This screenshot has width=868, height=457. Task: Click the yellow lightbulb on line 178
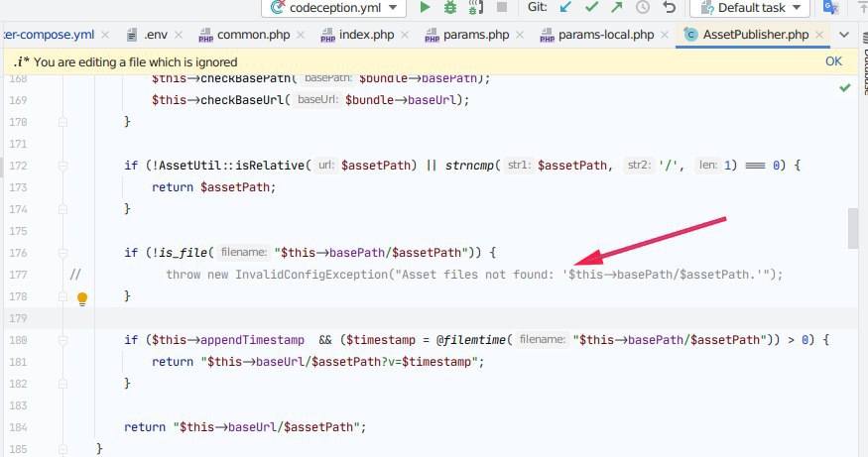point(82,298)
